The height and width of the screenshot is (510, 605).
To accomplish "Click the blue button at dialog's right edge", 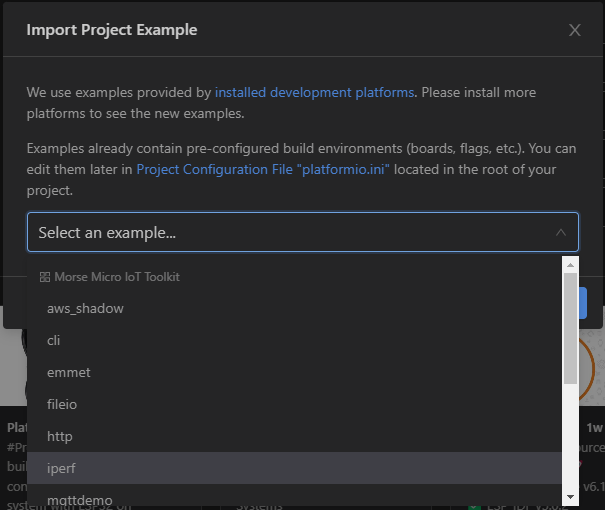I will point(582,304).
